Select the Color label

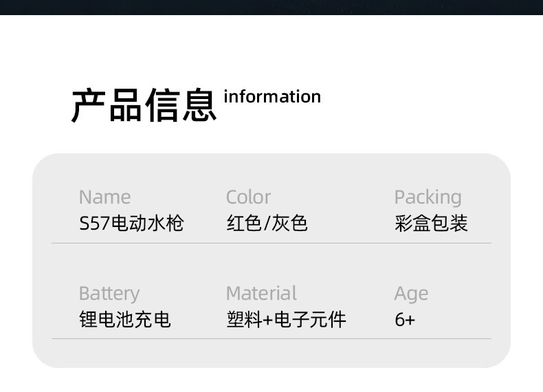[x=248, y=197]
